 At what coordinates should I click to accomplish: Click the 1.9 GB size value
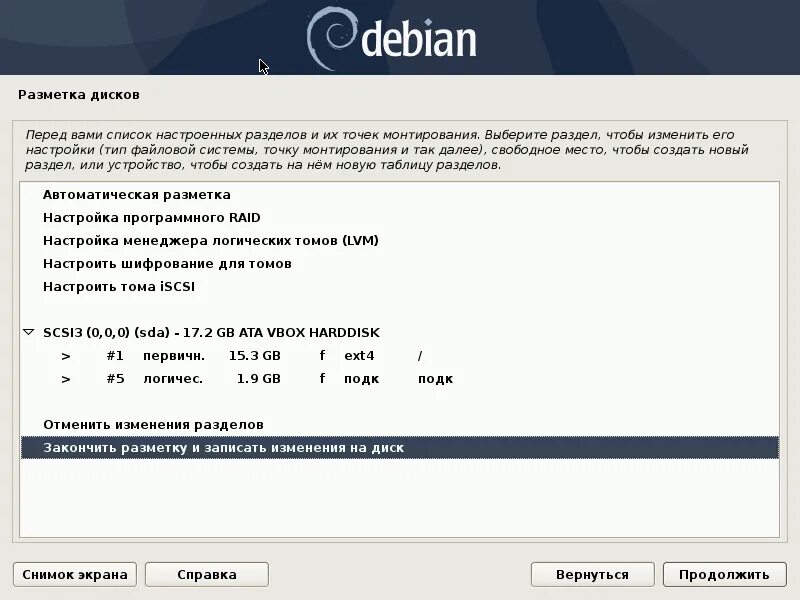259,379
